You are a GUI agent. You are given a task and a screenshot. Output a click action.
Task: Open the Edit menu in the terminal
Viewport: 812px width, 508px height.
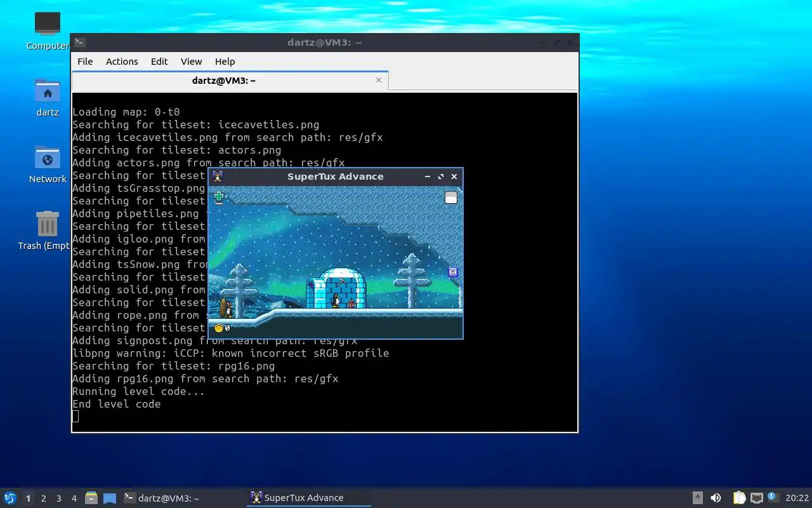point(159,62)
